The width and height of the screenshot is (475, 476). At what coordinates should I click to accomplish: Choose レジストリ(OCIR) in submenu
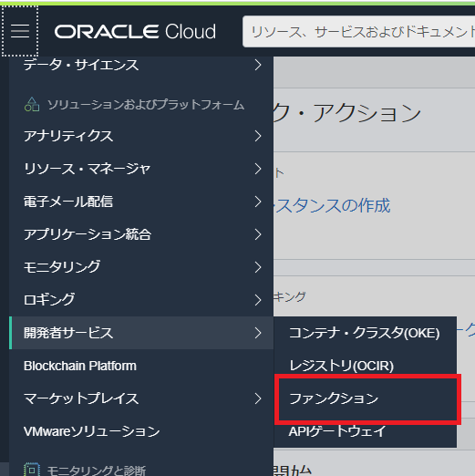click(x=365, y=366)
